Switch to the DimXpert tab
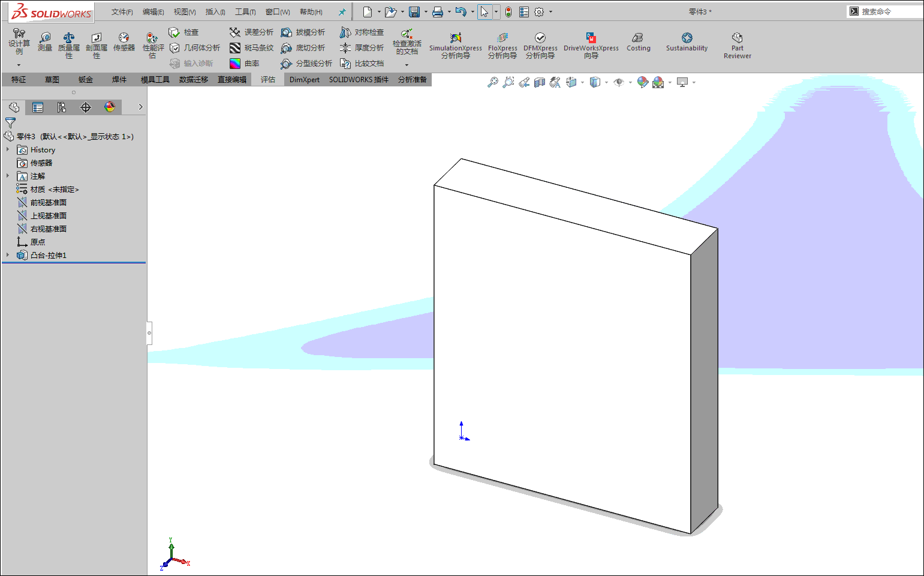 point(305,80)
